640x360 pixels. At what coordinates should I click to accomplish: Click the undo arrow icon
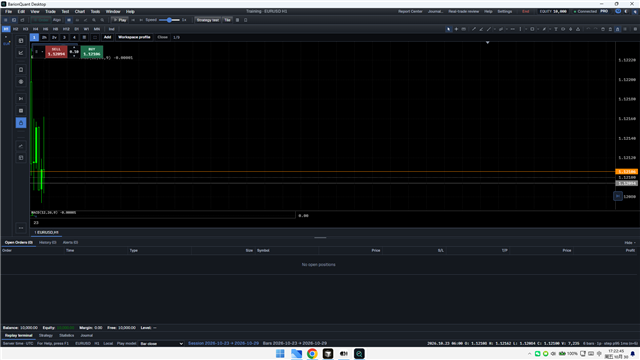click(588, 29)
